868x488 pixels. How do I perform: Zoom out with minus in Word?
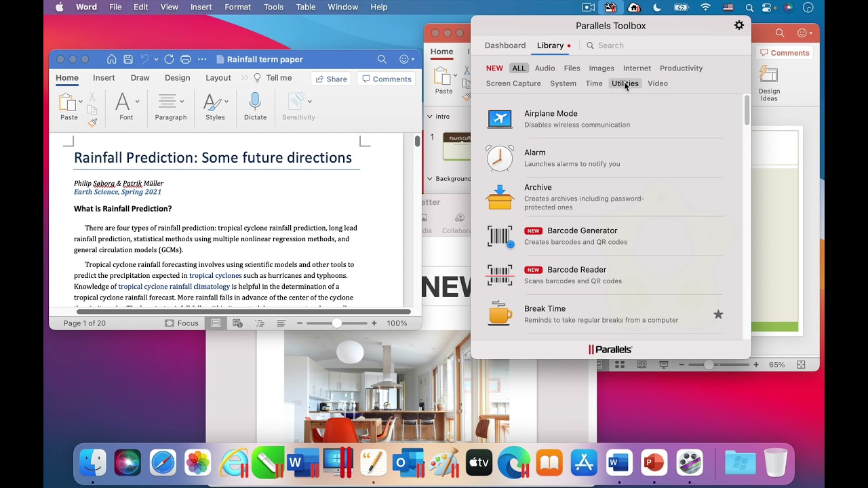tap(299, 323)
